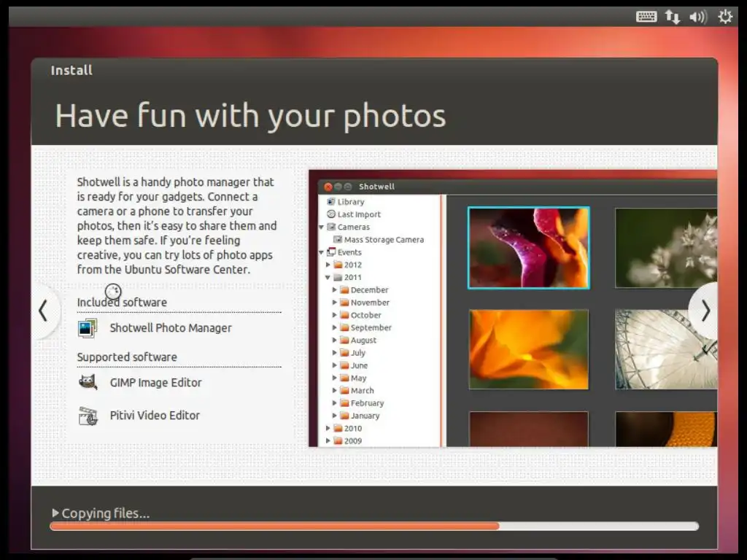747x560 pixels.
Task: Click the Cameras section icon
Action: 331,227
